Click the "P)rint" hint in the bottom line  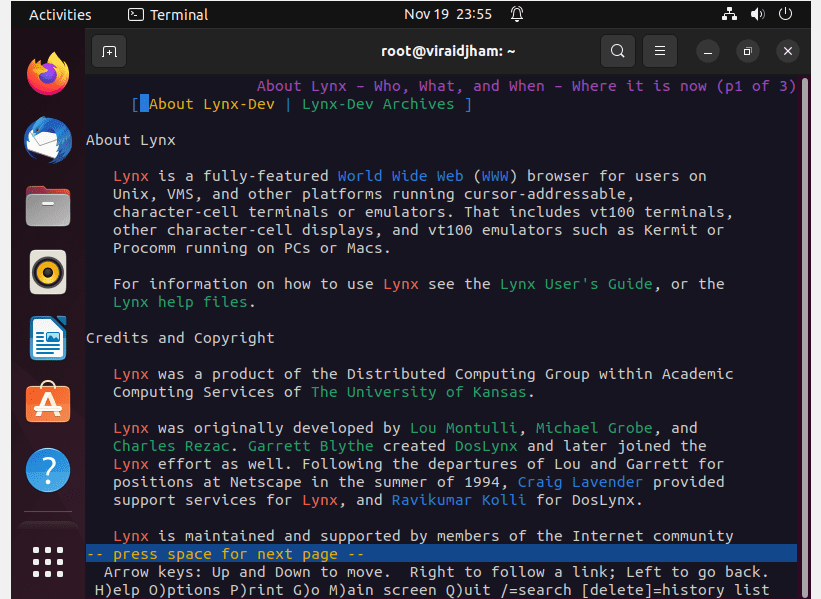[257, 590]
